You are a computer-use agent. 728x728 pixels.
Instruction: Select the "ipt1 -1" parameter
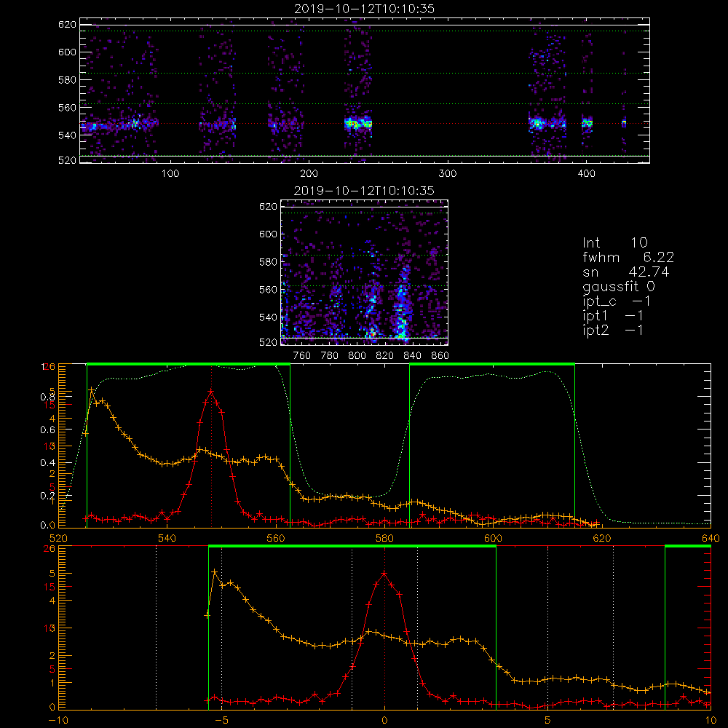[x=613, y=316]
